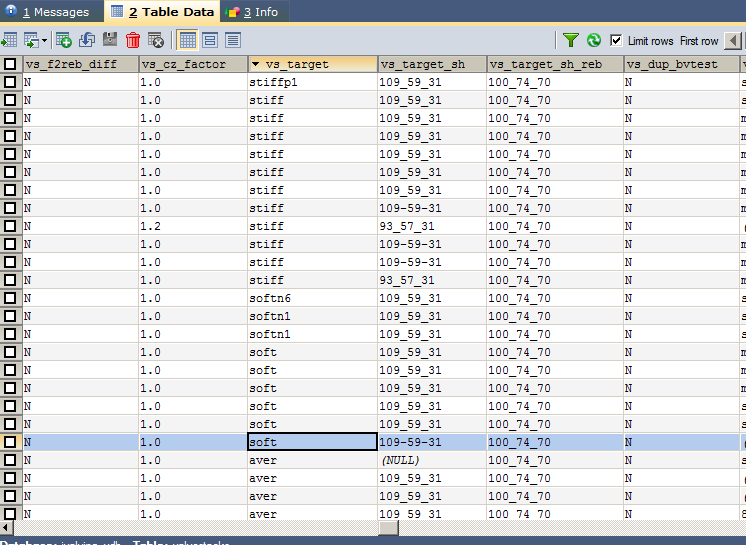Switch to grid view mode icon

[x=187, y=40]
